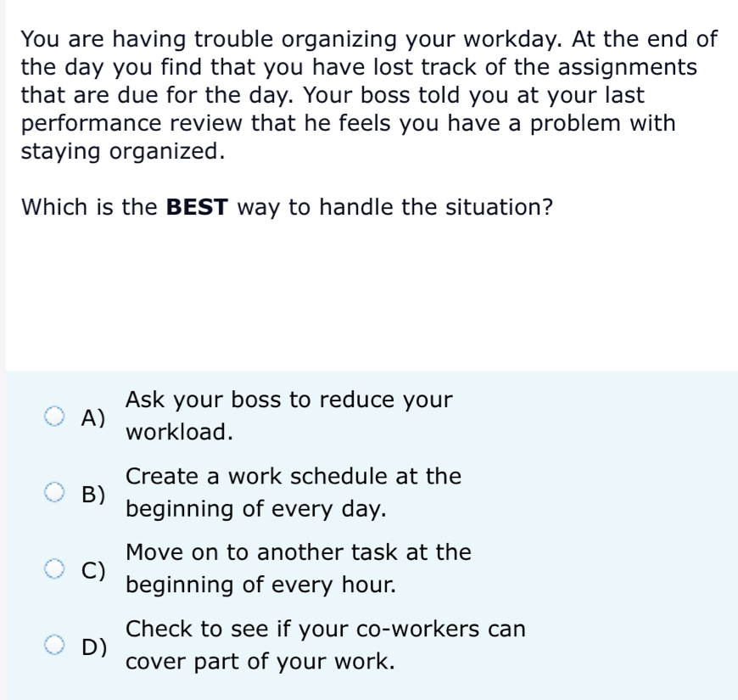Click the "A)" option label
Viewport: 738px width, 700px height.
point(93,417)
